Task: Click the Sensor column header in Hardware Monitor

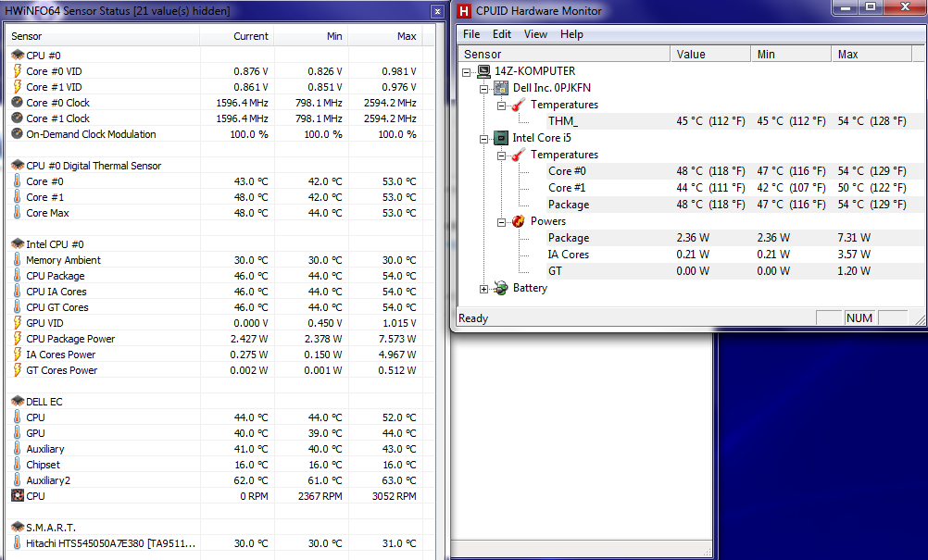Action: pyautogui.click(x=564, y=55)
